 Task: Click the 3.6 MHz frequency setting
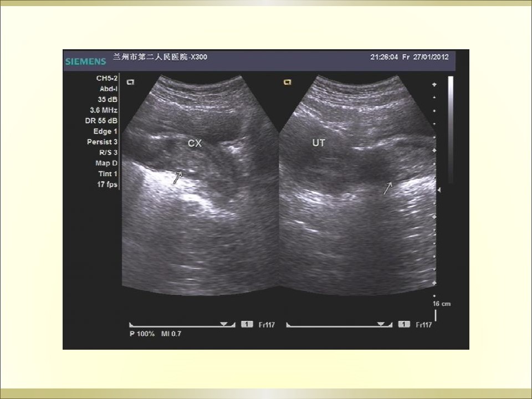(105, 110)
